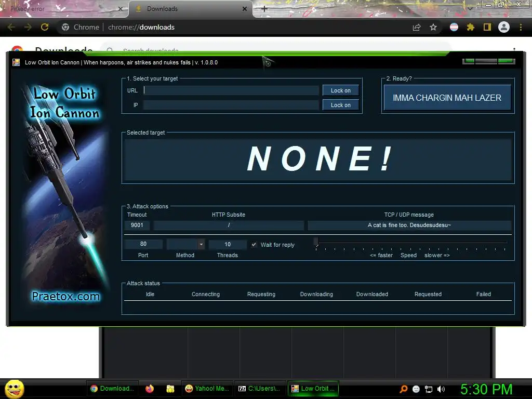Switch to Downloads Chrome taskbar item
The image size is (532, 399).
point(112,389)
